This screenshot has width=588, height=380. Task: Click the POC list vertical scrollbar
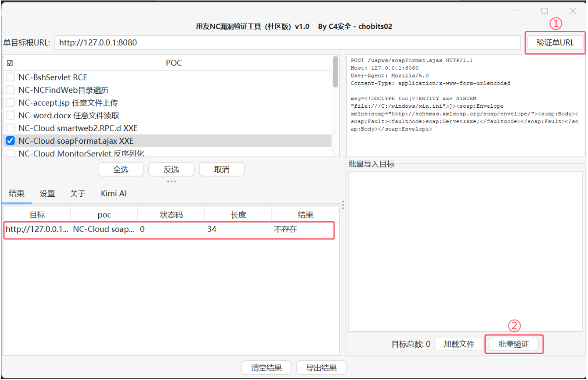tap(335, 72)
